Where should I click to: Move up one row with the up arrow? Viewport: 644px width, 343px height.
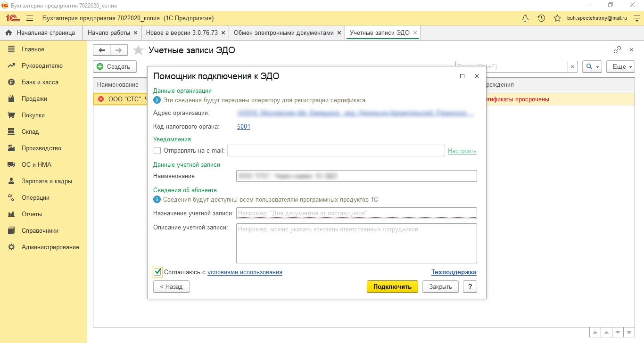pos(606,332)
